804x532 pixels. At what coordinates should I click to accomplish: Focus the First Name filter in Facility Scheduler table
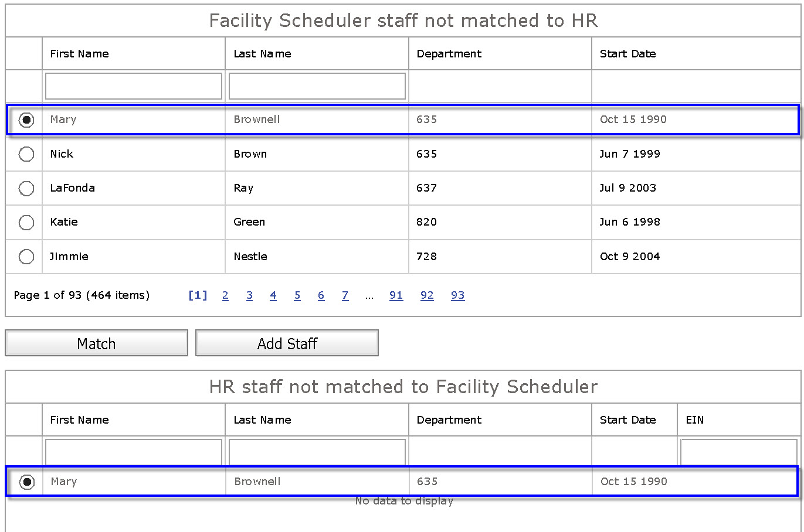tap(134, 86)
